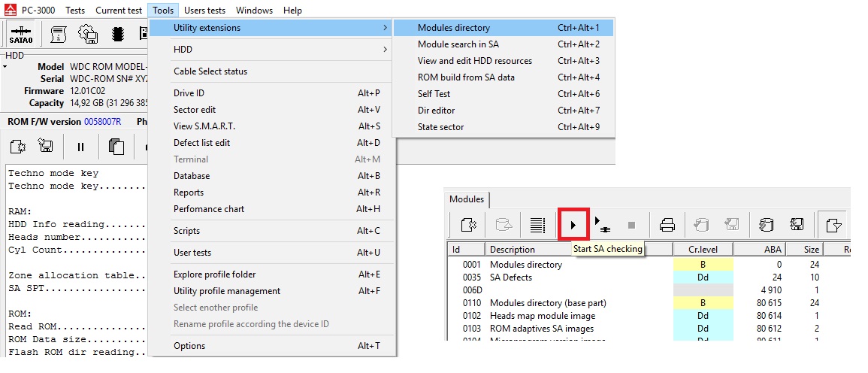This screenshot has width=868, height=373.
Task: Select Self Test submenu entry
Action: 504,94
